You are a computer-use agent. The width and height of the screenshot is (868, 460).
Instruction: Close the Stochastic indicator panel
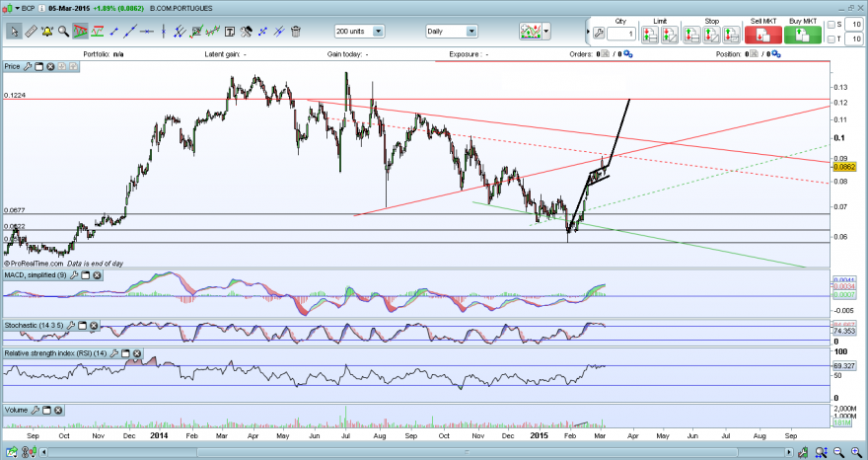[94, 326]
